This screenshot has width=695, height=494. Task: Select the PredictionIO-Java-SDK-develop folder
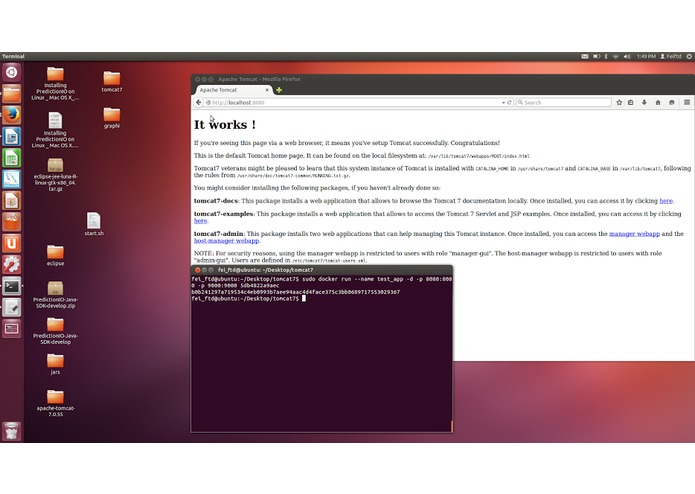tap(55, 331)
